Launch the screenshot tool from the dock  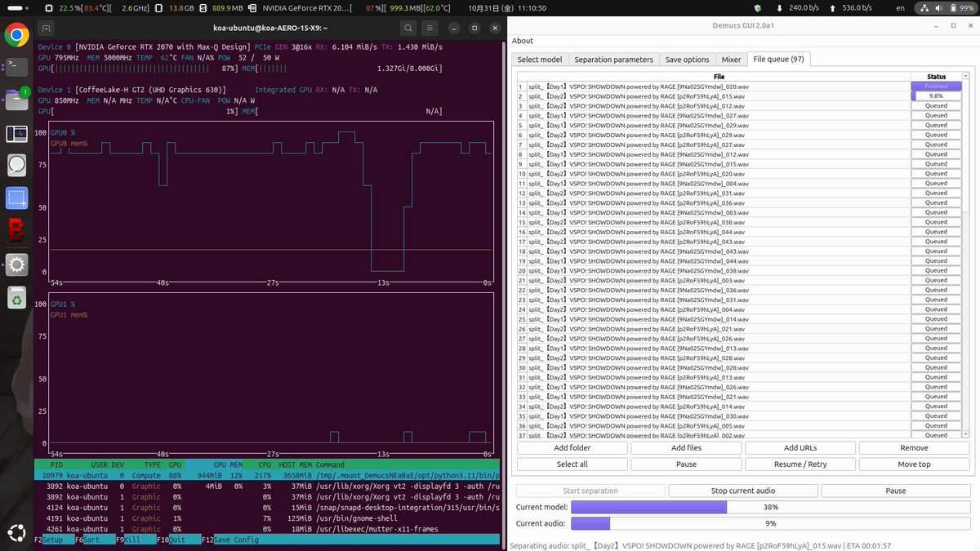coord(16,198)
